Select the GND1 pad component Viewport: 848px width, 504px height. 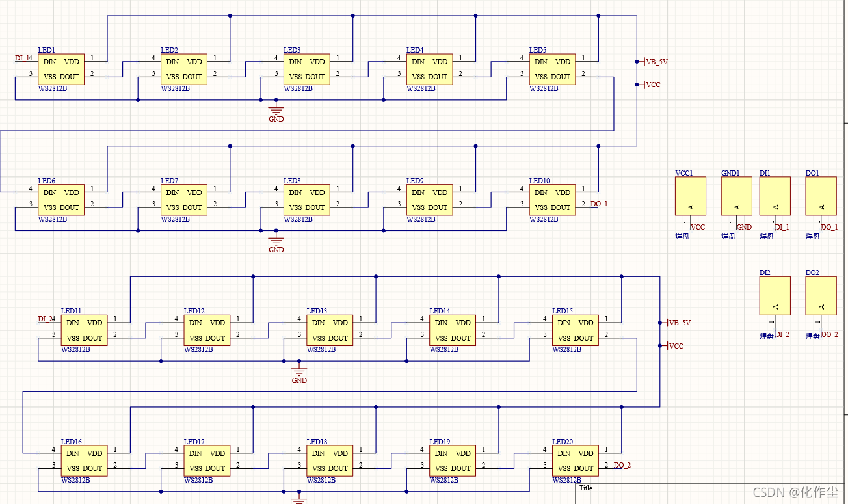(737, 196)
